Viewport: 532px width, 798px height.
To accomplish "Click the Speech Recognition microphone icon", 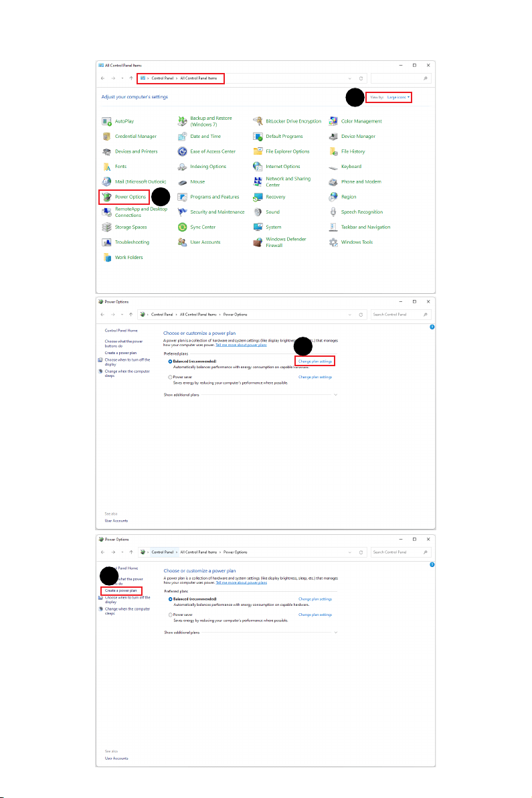I will (x=333, y=212).
